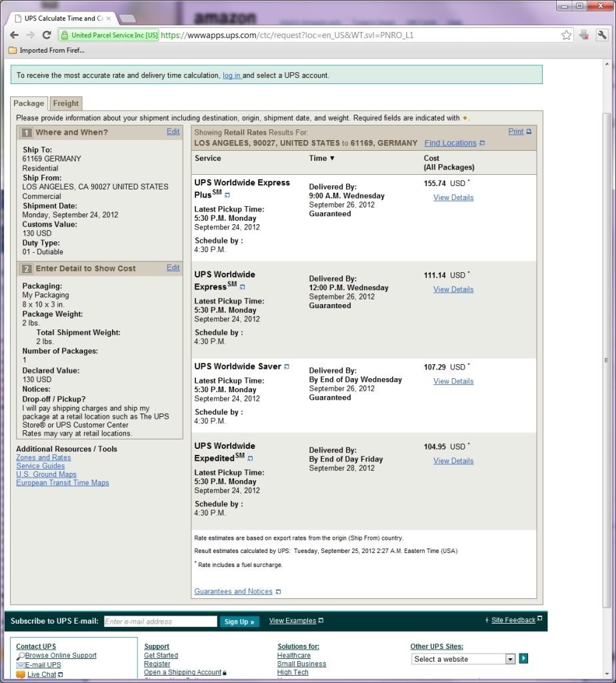Select the UPS Calculate Time browser tab
Viewport: 616px width, 683px height.
63,18
